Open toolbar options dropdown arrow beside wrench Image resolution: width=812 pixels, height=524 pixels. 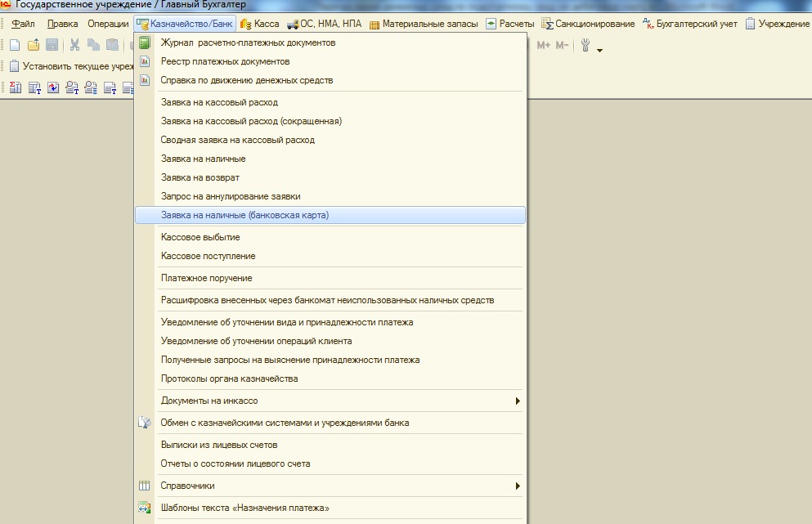pos(600,51)
